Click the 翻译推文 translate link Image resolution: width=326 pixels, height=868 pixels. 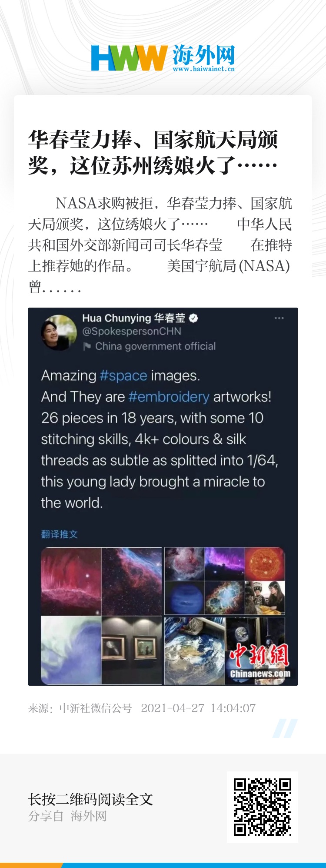(x=60, y=534)
